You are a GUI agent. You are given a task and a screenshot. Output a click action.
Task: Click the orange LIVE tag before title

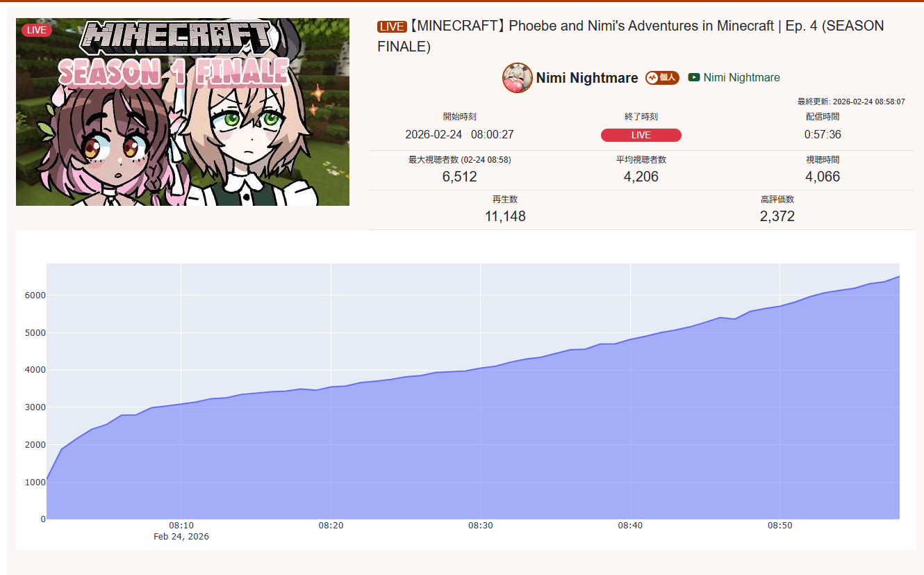pos(392,26)
